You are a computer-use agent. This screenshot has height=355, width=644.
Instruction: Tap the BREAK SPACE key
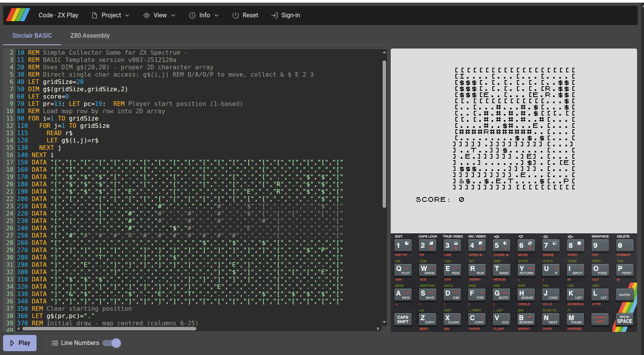[625, 319]
